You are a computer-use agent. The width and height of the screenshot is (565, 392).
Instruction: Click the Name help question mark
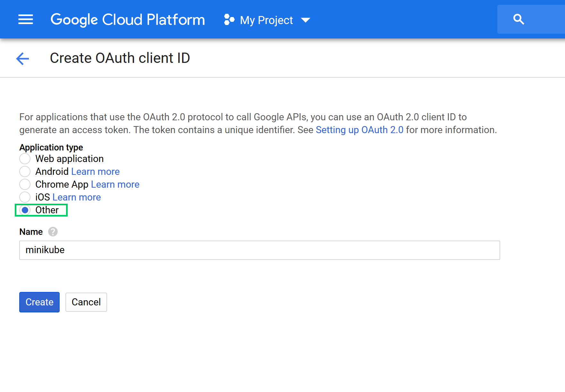[x=53, y=232]
